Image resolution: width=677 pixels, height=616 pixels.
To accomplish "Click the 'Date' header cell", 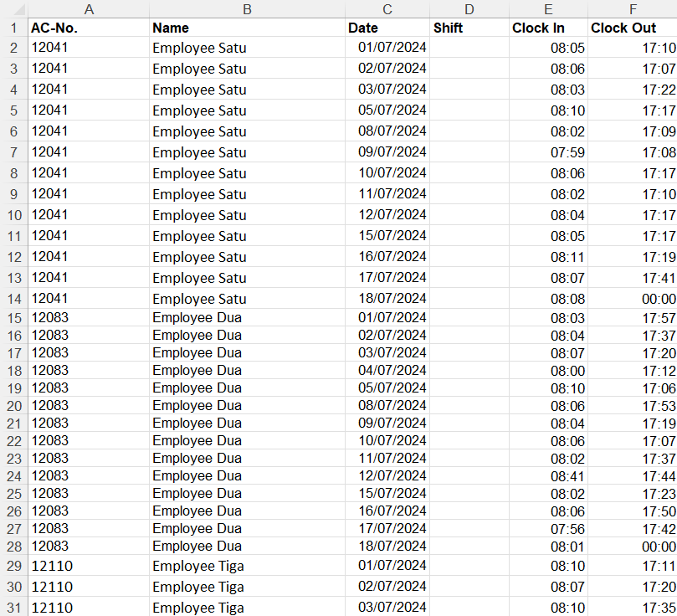I will point(387,28).
